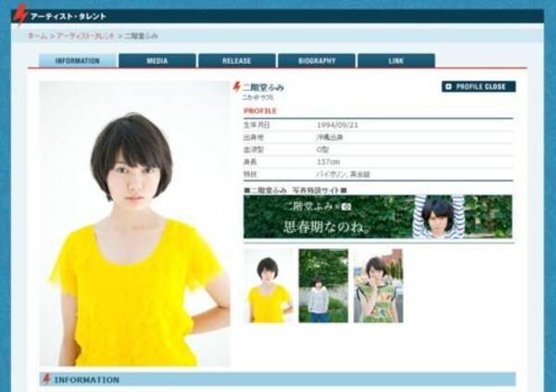
Task: Click the 二階堂ふみ 写真特設サイト caption
Action: click(x=295, y=191)
